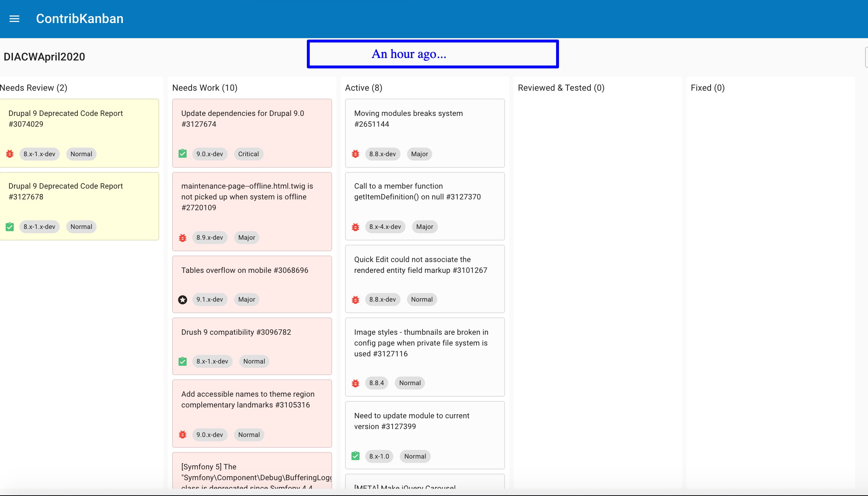Viewport: 868px width, 496px height.
Task: Click the task icon on Update dependencies card
Action: point(183,154)
